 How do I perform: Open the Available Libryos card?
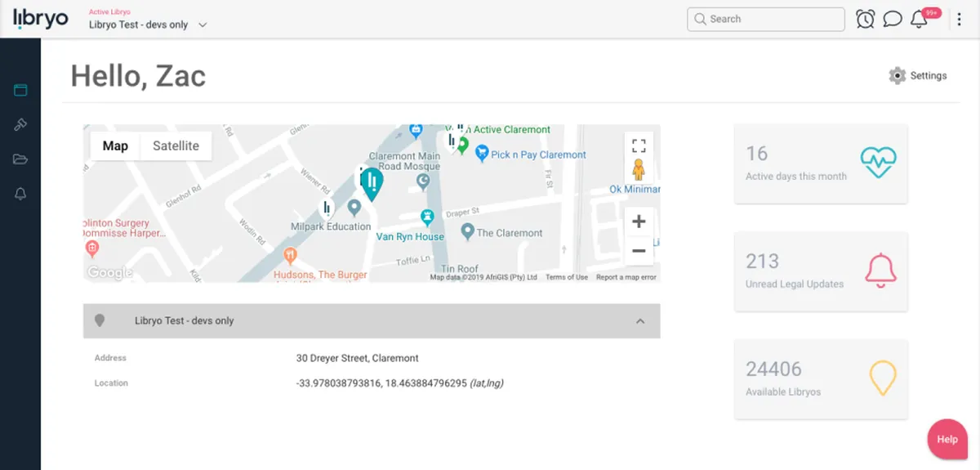click(821, 379)
